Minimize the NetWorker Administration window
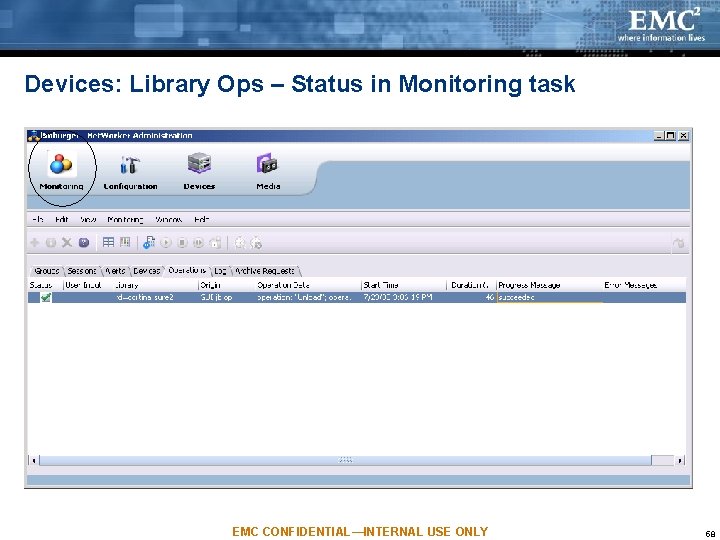 pyautogui.click(x=659, y=135)
